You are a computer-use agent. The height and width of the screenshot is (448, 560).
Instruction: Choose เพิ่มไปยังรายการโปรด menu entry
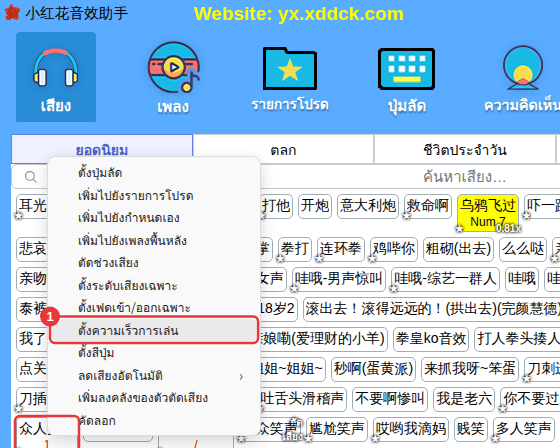pos(154,195)
